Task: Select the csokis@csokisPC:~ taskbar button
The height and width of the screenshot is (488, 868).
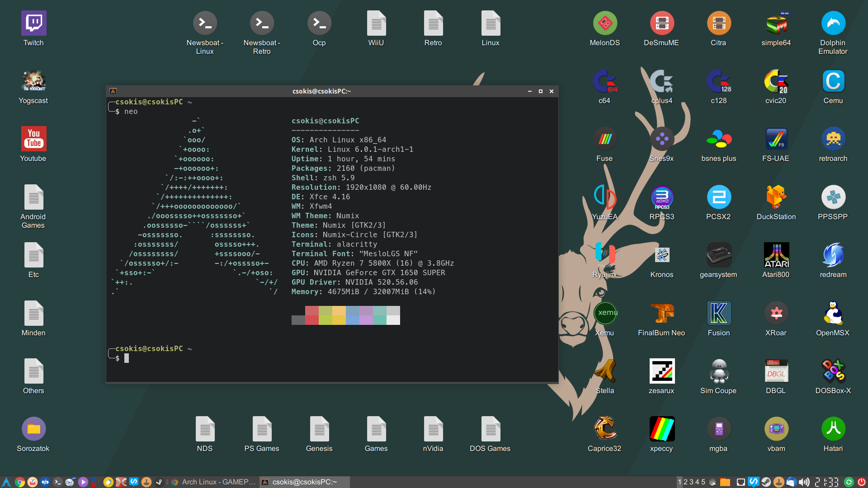Action: pyautogui.click(x=304, y=482)
